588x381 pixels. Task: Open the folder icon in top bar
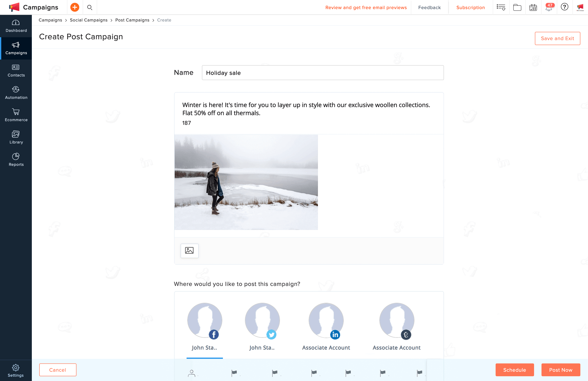tap(517, 7)
